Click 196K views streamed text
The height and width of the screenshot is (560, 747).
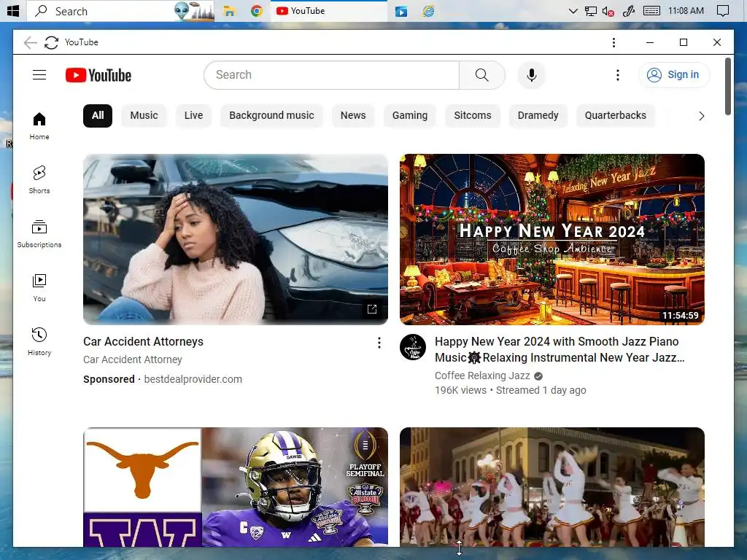510,391
